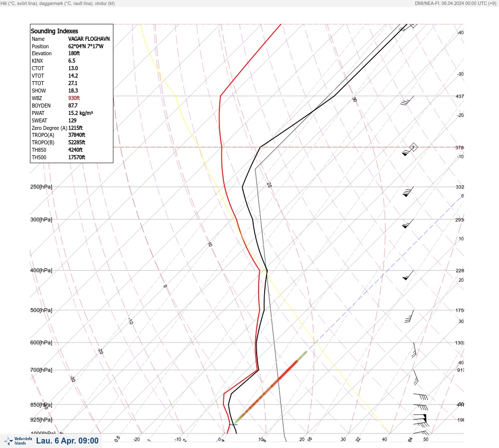Click the 250[hPa] pressure label
The width and height of the screenshot is (499, 448).
point(41,187)
